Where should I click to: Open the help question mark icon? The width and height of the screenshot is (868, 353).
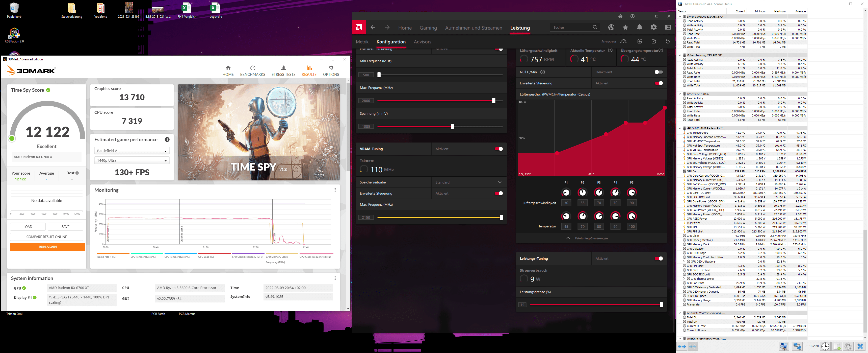(633, 16)
